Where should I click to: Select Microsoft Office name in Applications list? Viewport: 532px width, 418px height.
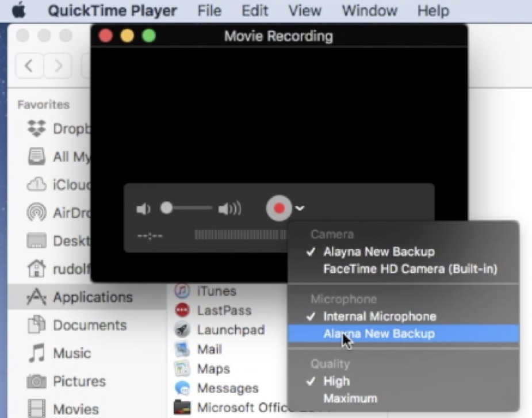point(243,408)
